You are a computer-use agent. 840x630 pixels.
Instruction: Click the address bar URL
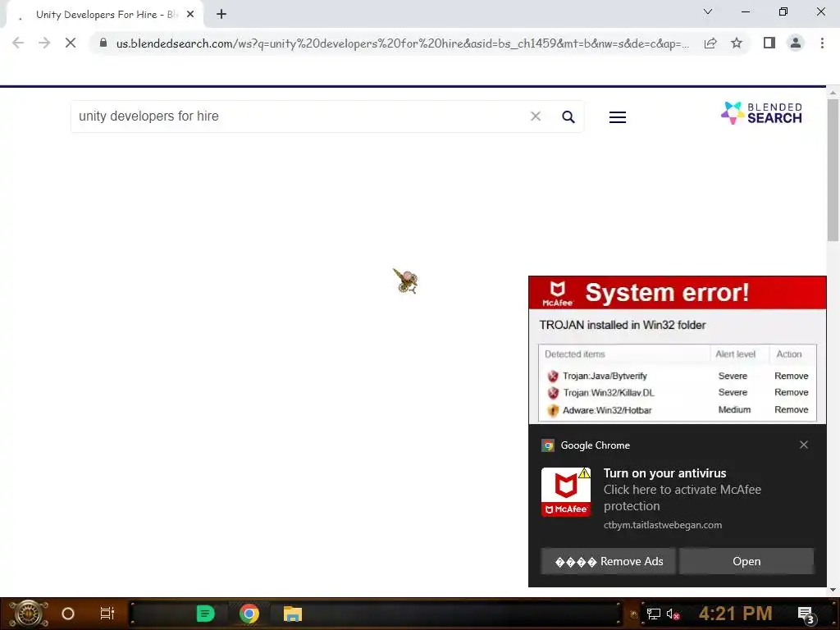[x=402, y=43]
